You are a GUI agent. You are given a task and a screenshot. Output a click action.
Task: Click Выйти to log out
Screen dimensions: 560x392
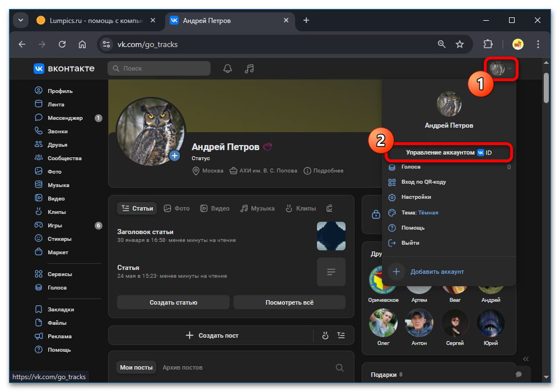[x=449, y=243]
